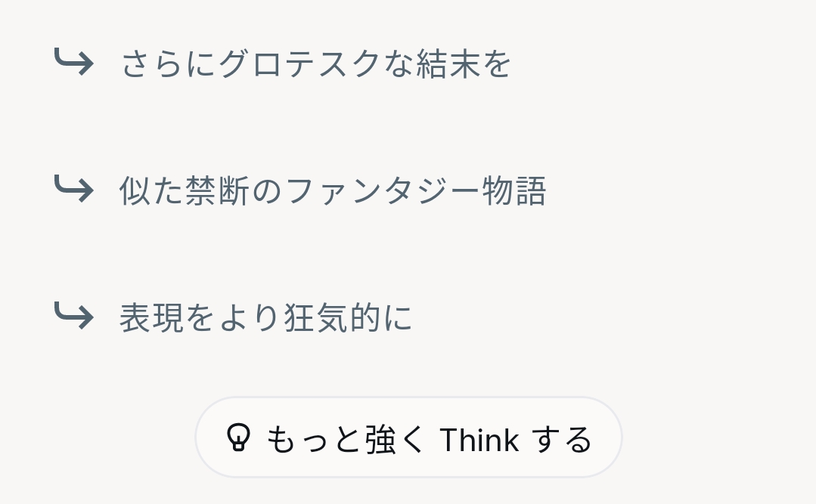Click the word Think in the pill button

(x=479, y=439)
